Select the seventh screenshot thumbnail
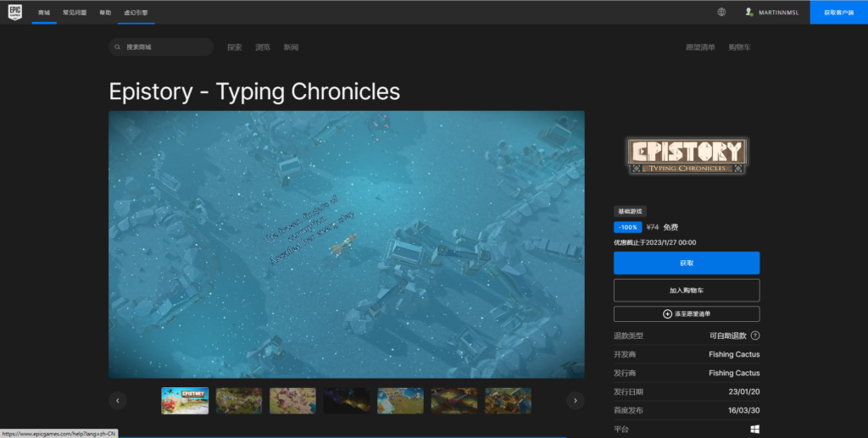This screenshot has width=868, height=438. 509,401
